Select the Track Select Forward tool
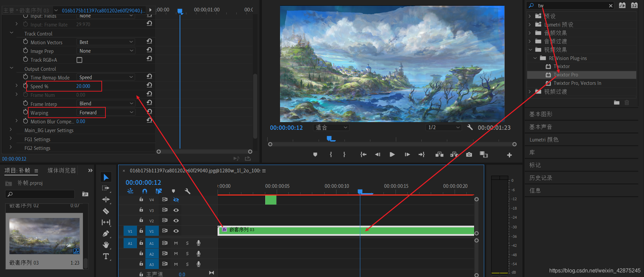 coord(106,188)
